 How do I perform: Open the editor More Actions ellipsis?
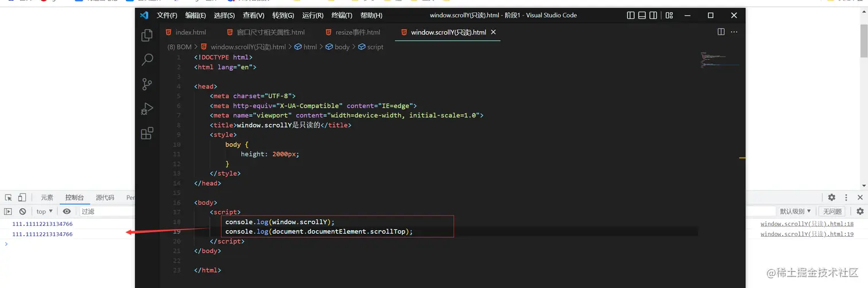tap(734, 32)
